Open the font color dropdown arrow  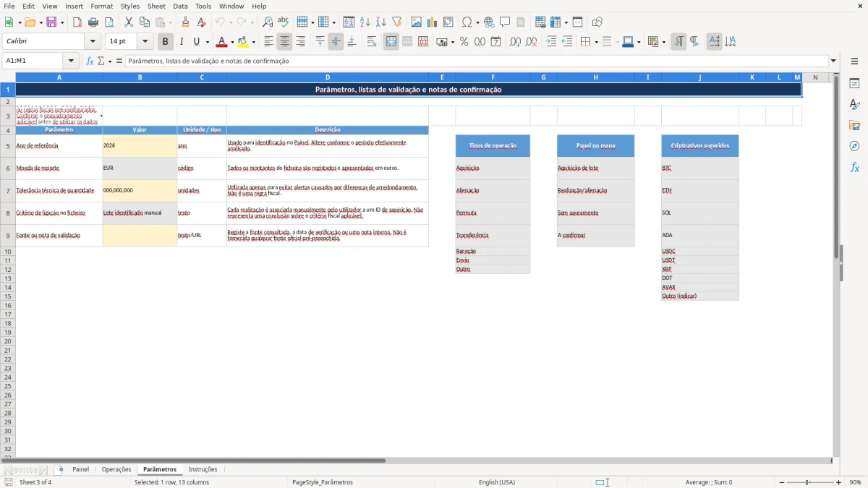(231, 42)
